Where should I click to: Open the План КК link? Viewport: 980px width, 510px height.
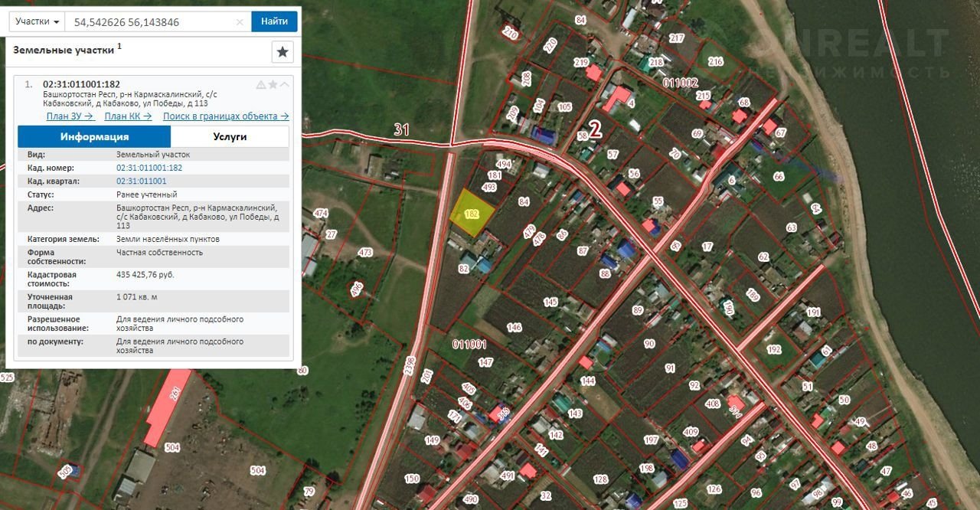(128, 116)
